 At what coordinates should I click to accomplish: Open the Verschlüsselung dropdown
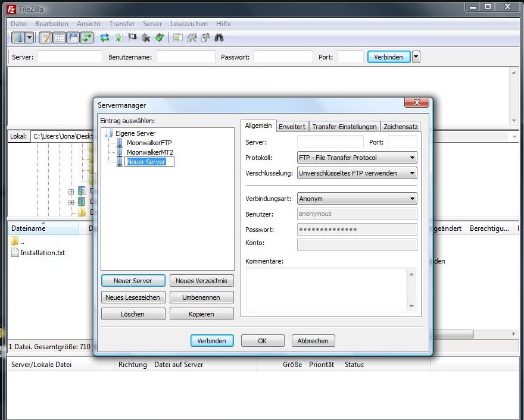click(x=357, y=173)
